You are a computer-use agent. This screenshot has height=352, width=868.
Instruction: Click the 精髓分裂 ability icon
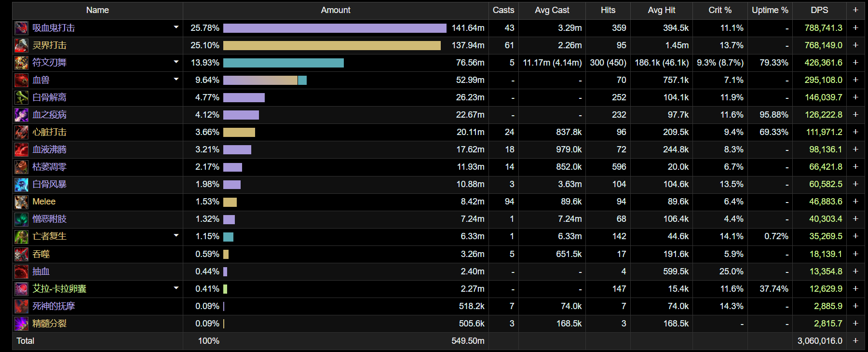pos(21,324)
